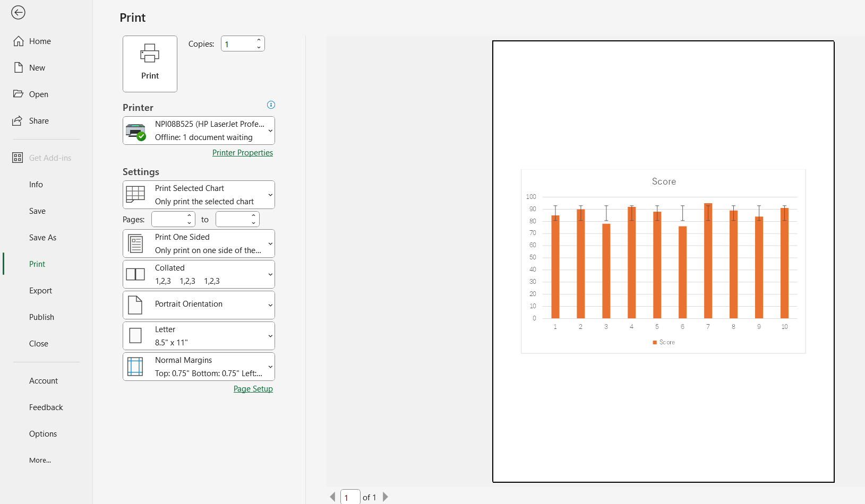
Task: Open the printer selection dropdown
Action: point(199,131)
